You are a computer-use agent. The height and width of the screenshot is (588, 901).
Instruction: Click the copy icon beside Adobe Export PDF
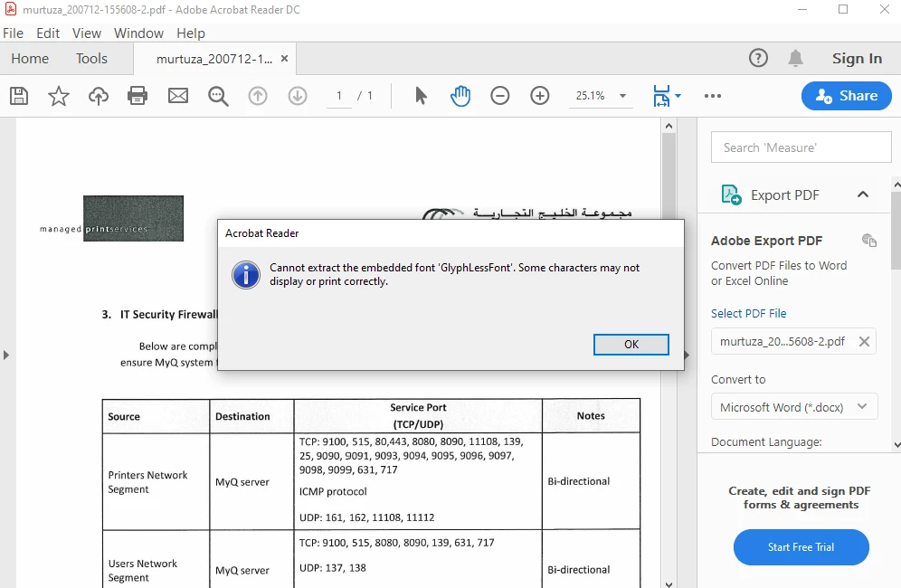(x=869, y=241)
